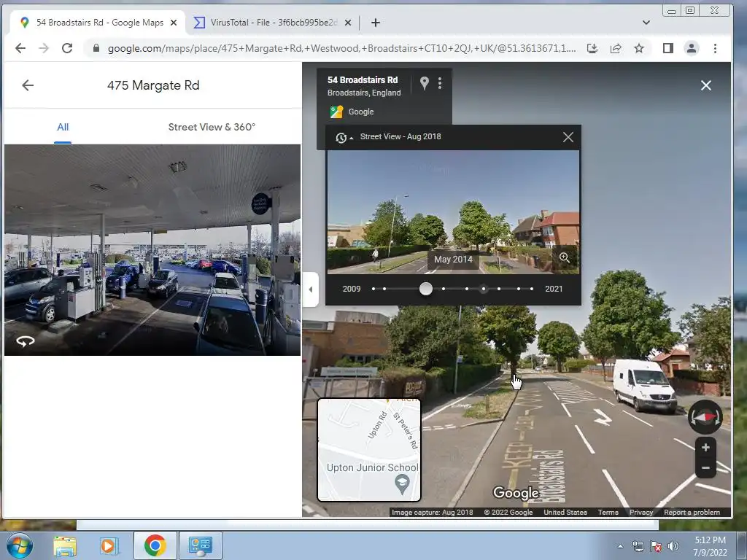Select the first timeline dot near 2009
This screenshot has height=560, width=747.
pos(373,289)
